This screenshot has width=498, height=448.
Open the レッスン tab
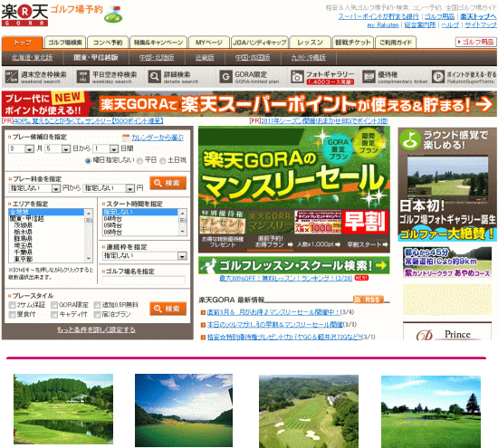(310, 43)
